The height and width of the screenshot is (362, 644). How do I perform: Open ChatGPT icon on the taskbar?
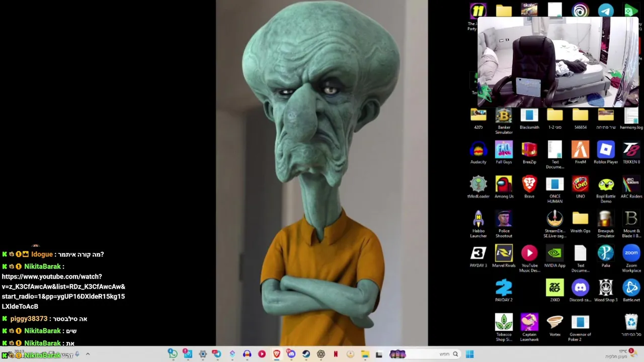321,354
